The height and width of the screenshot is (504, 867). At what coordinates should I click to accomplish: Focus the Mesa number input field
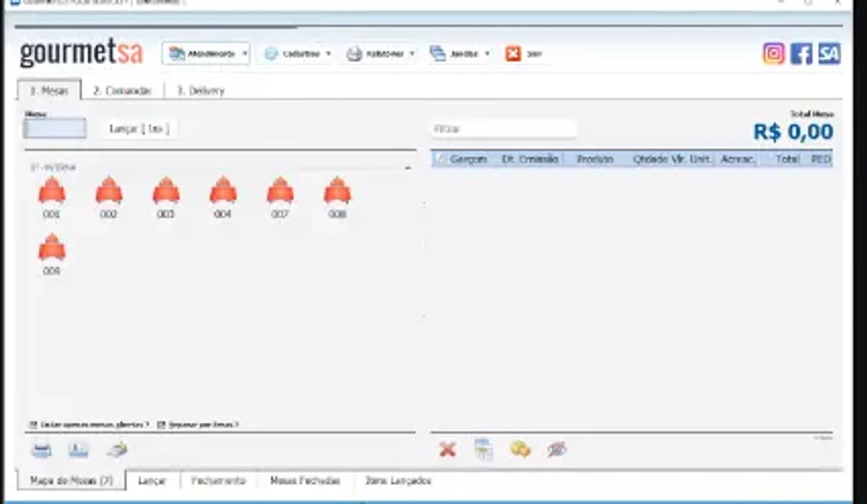(54, 129)
